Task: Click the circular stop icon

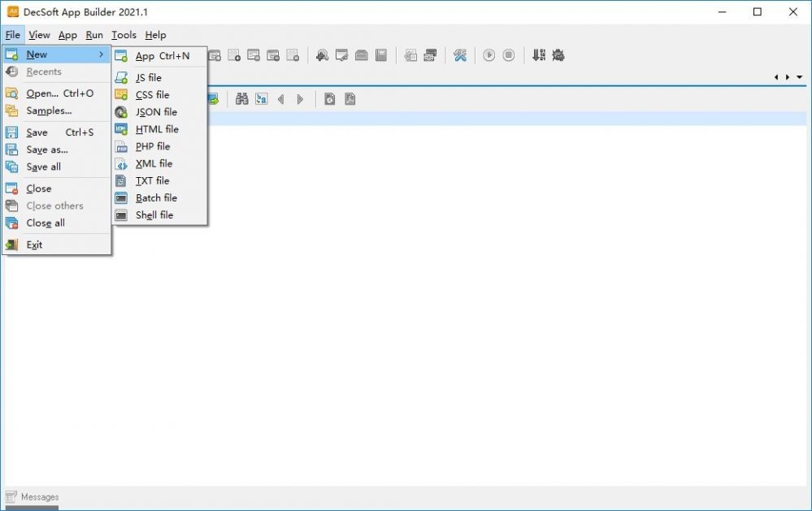Action: 509,55
